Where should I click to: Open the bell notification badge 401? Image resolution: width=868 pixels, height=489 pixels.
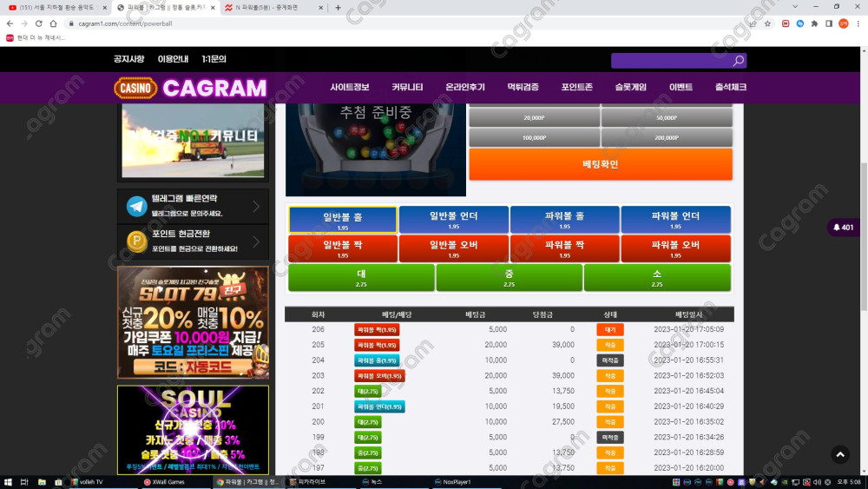(843, 228)
